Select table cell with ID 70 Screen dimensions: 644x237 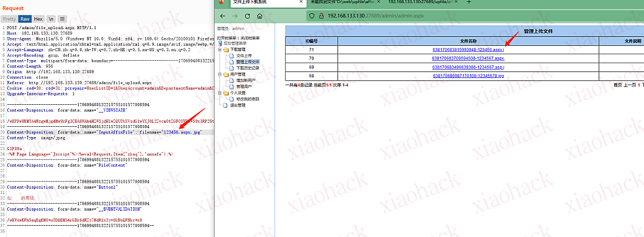click(x=311, y=58)
